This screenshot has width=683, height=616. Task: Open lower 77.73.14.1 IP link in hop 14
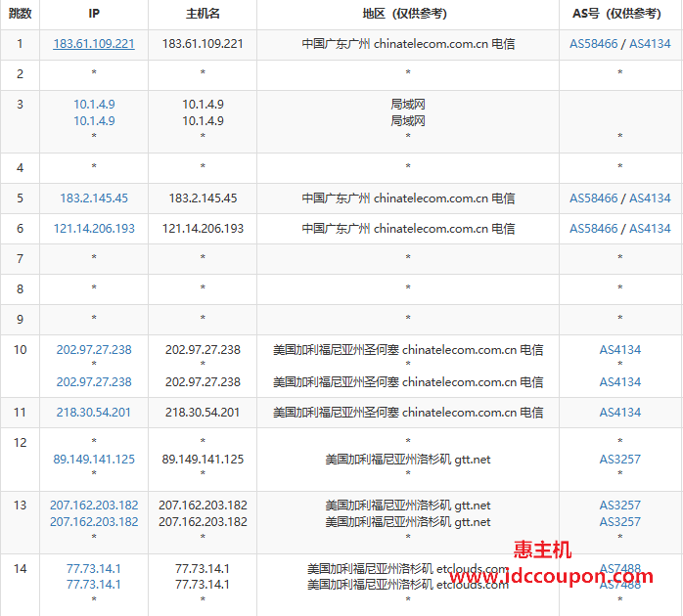pyautogui.click(x=94, y=585)
